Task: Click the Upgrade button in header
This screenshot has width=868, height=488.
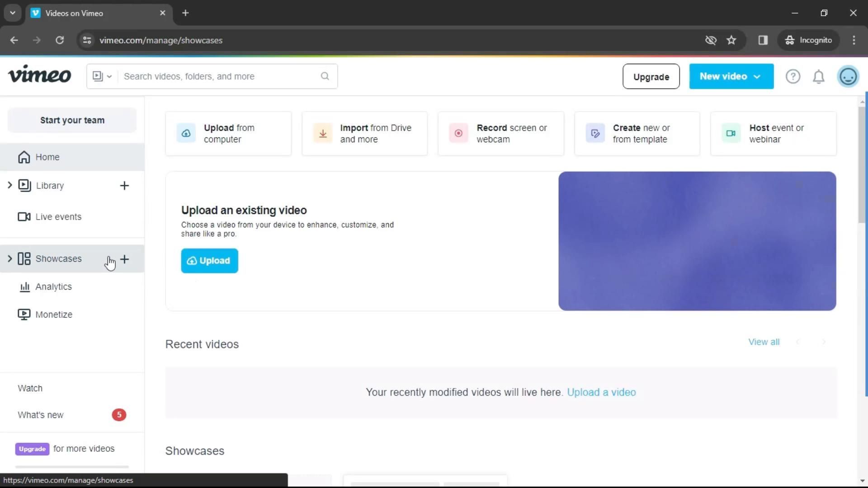Action: (x=651, y=76)
